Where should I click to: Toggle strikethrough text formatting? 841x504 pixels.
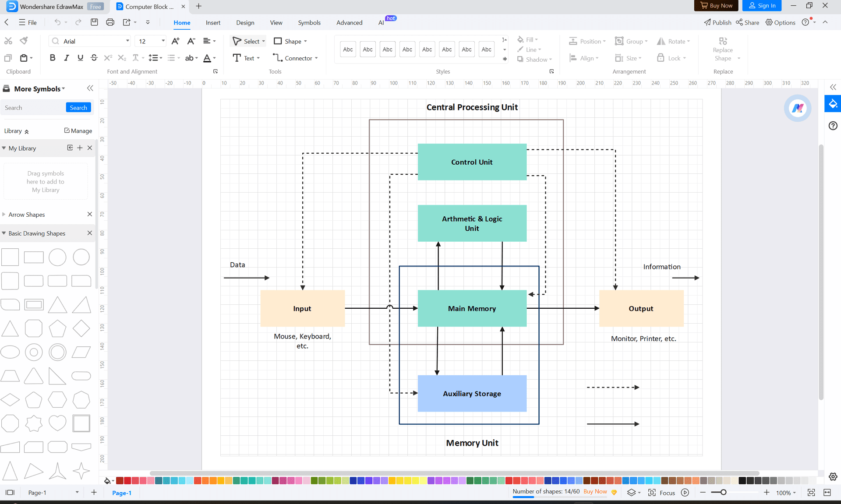point(94,58)
